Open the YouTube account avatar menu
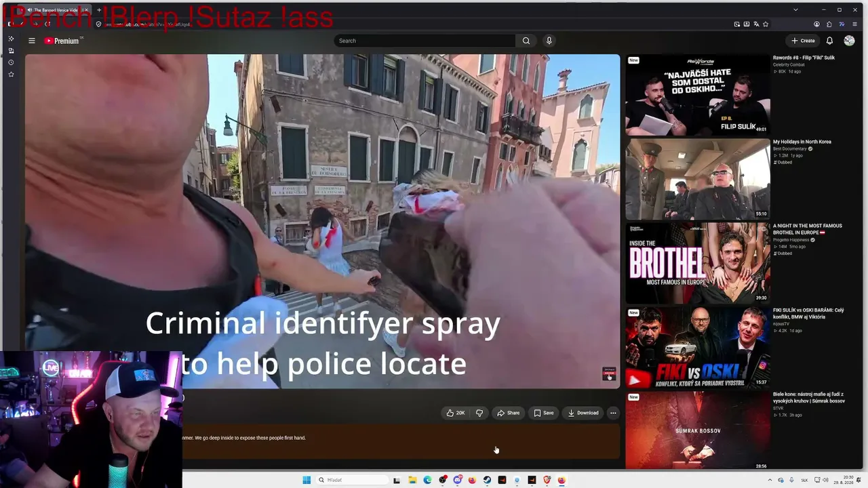This screenshot has height=488, width=868. click(x=849, y=41)
